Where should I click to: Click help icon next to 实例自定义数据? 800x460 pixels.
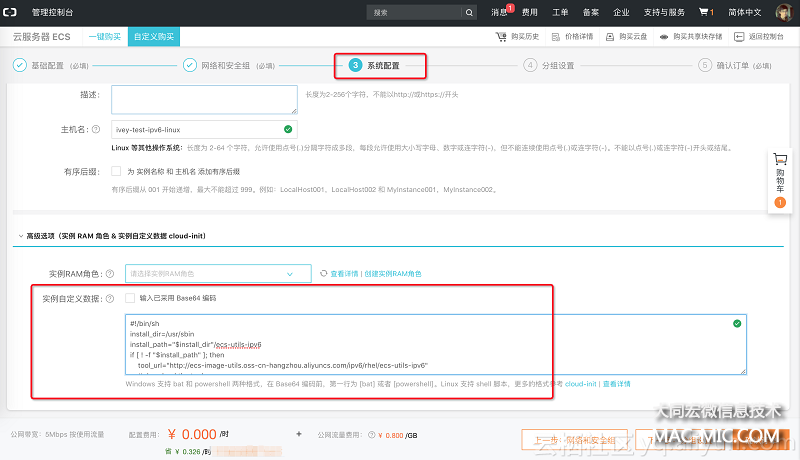108,299
